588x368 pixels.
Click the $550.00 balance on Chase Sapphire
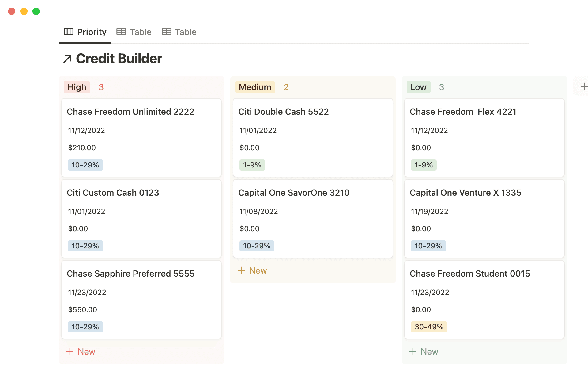(83, 310)
